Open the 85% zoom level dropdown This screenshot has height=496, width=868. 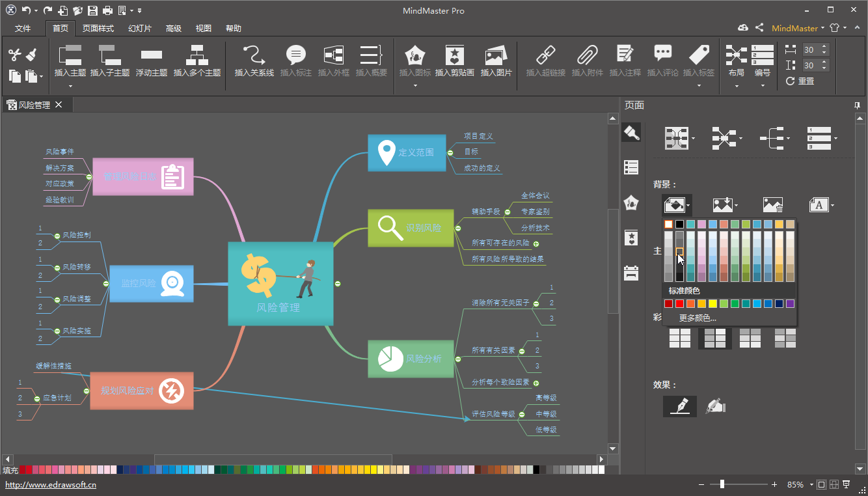tap(810, 485)
